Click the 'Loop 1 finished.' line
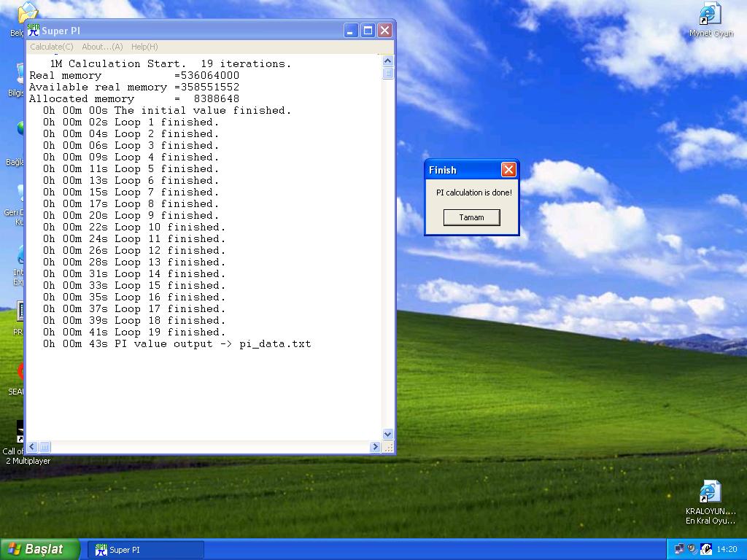Screen dimensions: 747x560 [x=131, y=122]
